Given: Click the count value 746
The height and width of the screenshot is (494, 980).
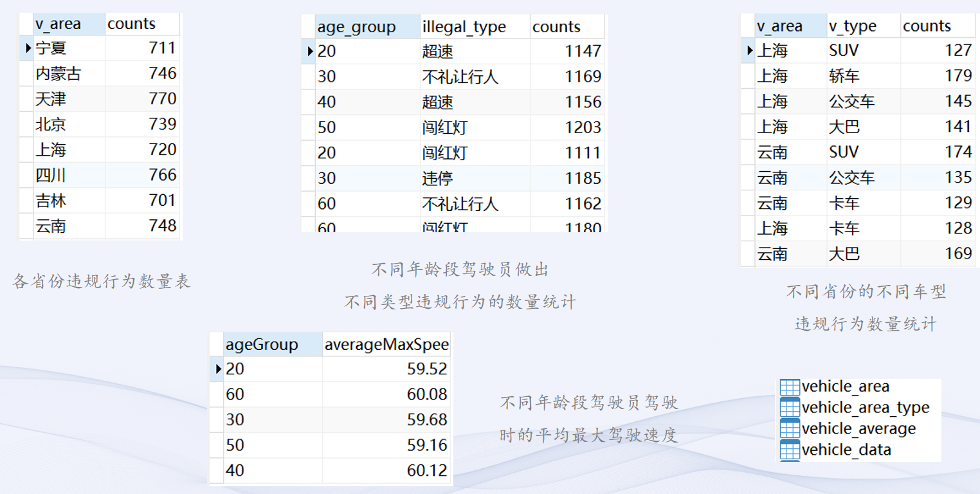Looking at the screenshot, I should [162, 73].
